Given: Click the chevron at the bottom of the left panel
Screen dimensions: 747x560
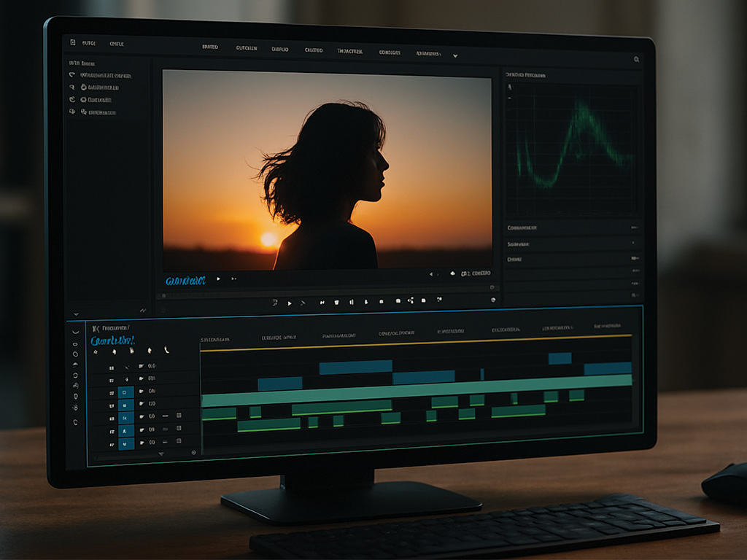Looking at the screenshot, I should (x=76, y=314).
